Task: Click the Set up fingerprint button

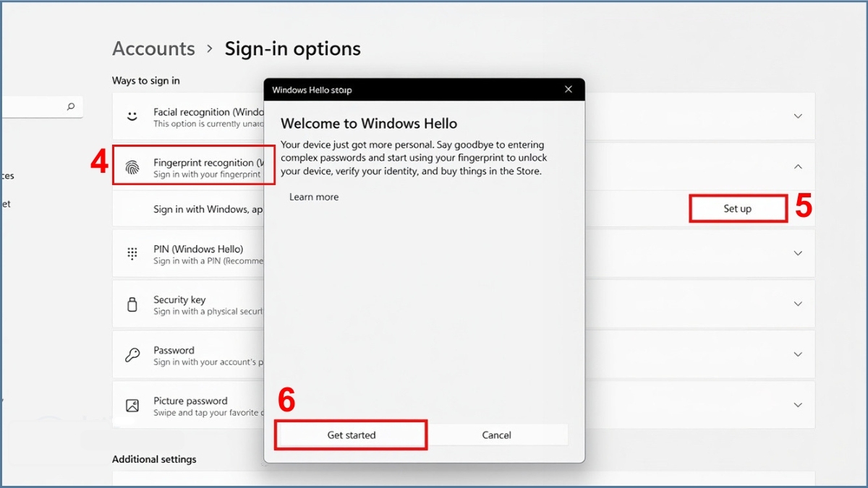Action: pos(737,208)
